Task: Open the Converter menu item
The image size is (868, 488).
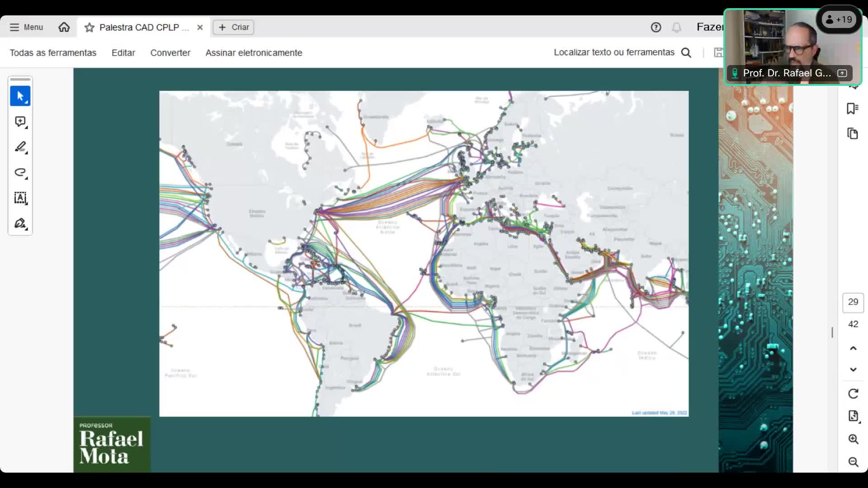Action: [170, 53]
